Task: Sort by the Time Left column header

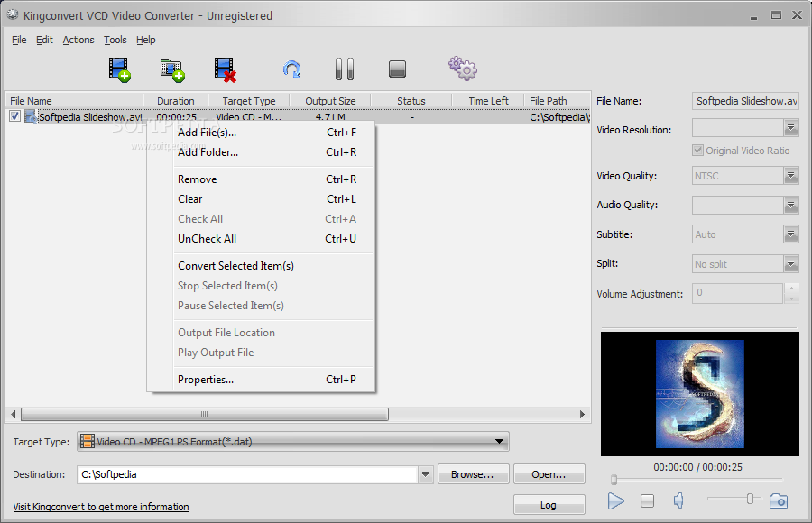Action: click(x=488, y=101)
